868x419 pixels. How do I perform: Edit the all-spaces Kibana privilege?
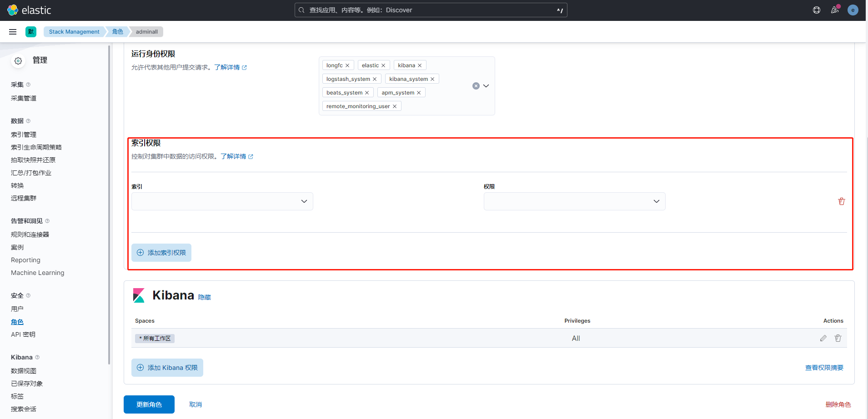(x=823, y=338)
